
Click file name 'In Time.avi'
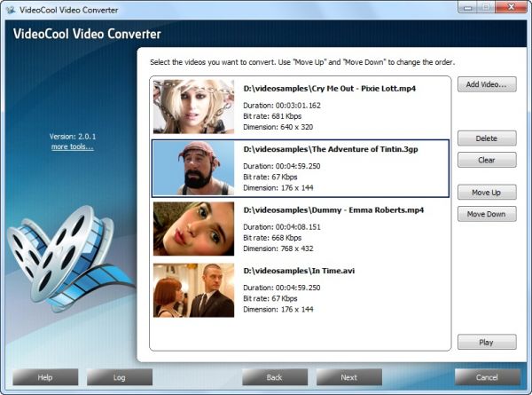tap(299, 271)
